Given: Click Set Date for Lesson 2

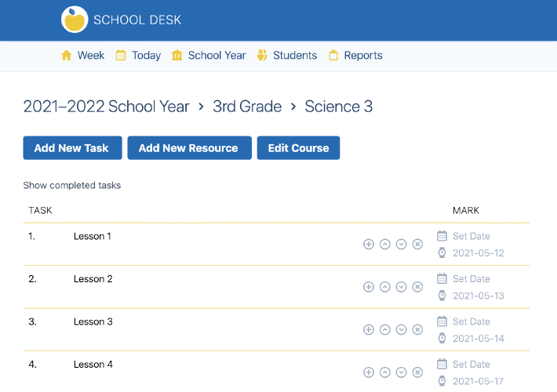Looking at the screenshot, I should 471,279.
